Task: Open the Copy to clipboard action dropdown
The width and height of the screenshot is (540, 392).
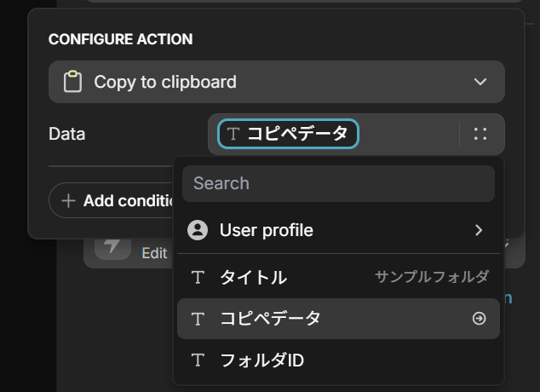Action: (277, 82)
